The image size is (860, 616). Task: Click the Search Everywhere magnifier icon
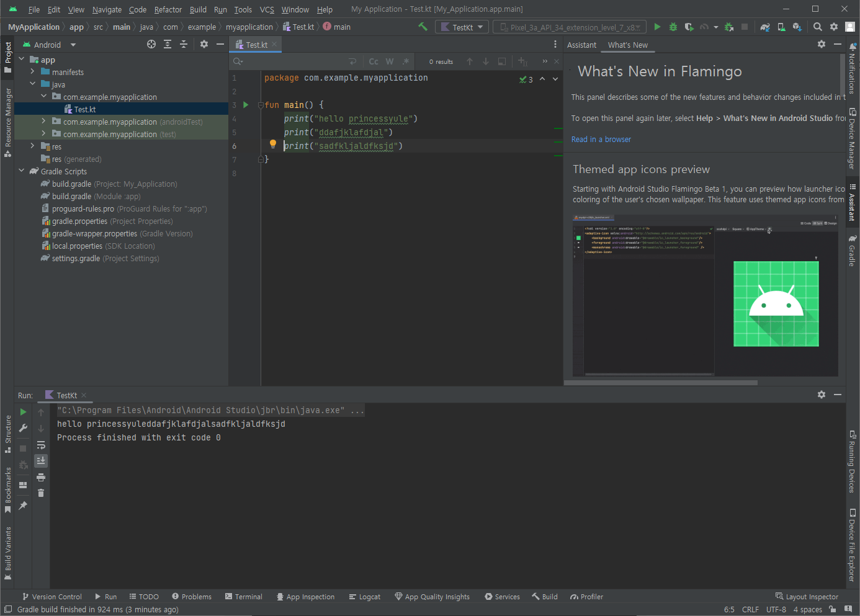click(818, 27)
